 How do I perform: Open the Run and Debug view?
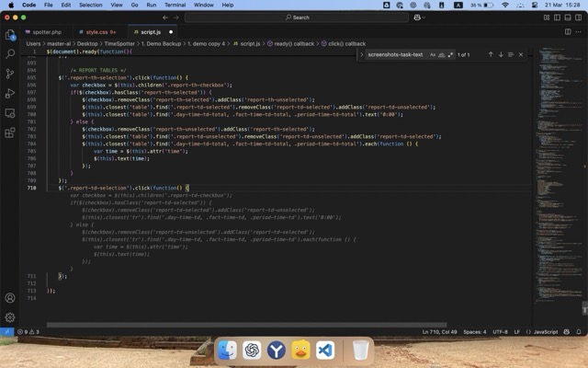[10, 93]
